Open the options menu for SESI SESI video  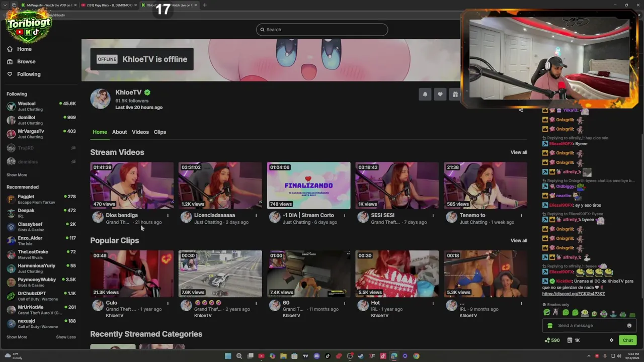pyautogui.click(x=433, y=215)
